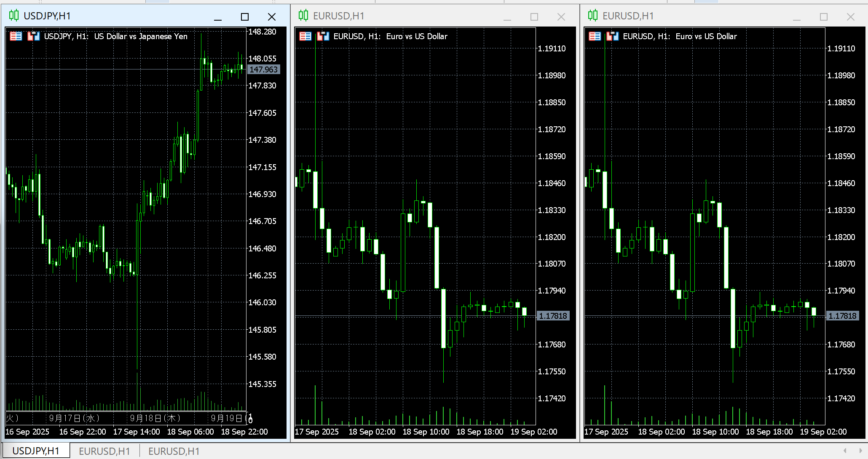Open Depth of Market on middle EURUSD chart
Image resolution: width=868 pixels, height=459 pixels.
305,37
